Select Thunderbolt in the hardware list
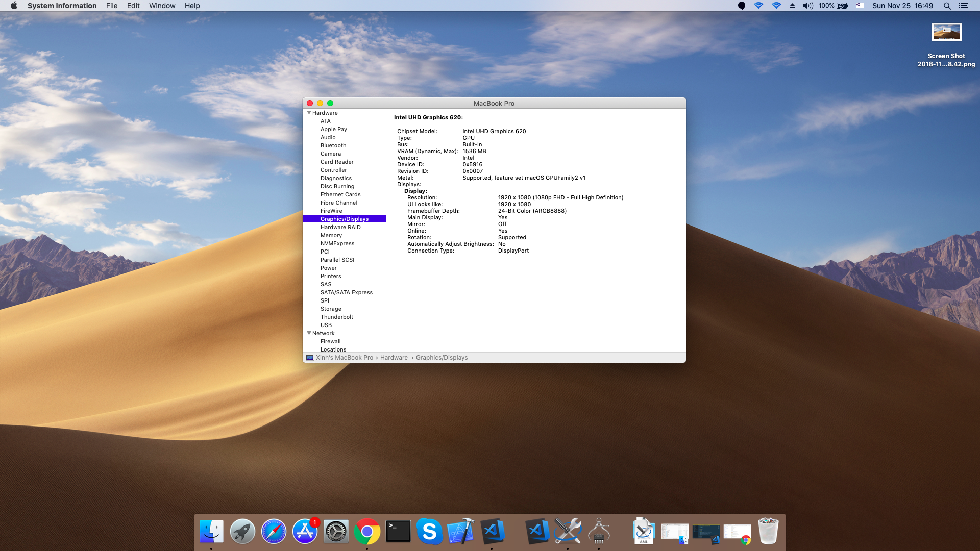980x551 pixels. pos(336,317)
